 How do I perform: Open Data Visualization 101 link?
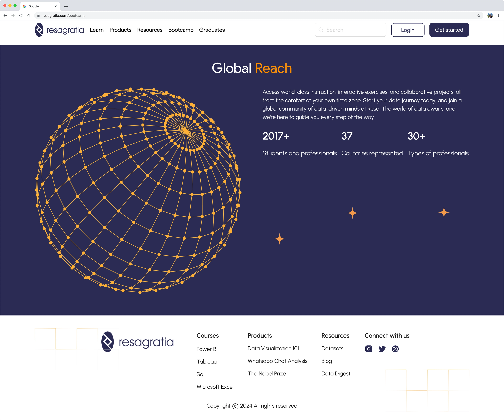click(x=273, y=348)
